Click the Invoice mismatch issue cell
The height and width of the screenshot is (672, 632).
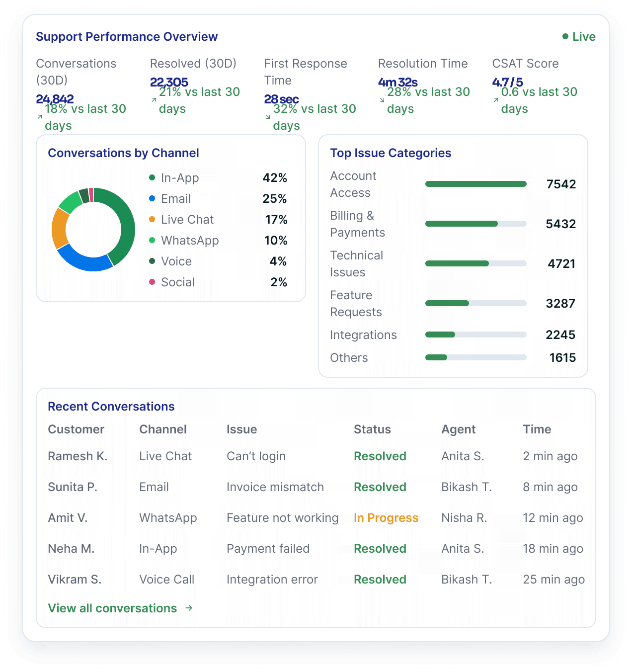(x=275, y=487)
